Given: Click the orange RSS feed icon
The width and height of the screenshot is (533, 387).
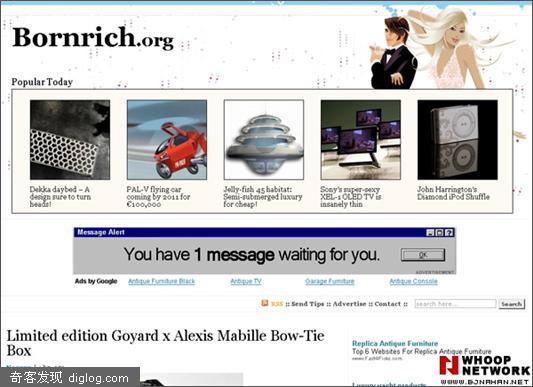Looking at the screenshot, I should coord(265,303).
